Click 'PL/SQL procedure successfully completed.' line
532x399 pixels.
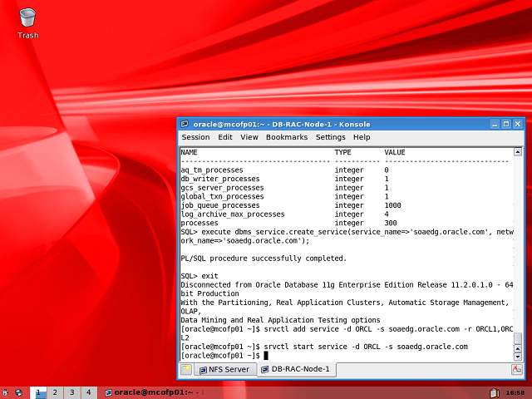264,259
